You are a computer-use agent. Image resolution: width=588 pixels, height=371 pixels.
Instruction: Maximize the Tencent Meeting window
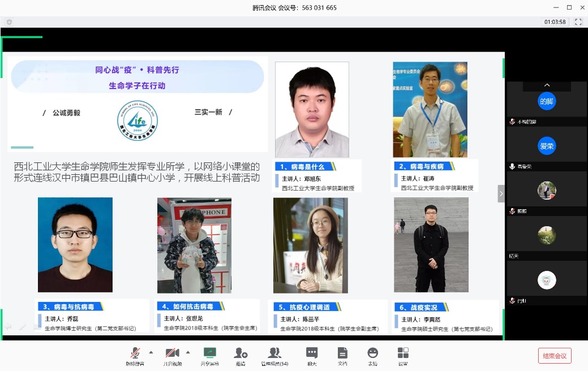click(569, 7)
